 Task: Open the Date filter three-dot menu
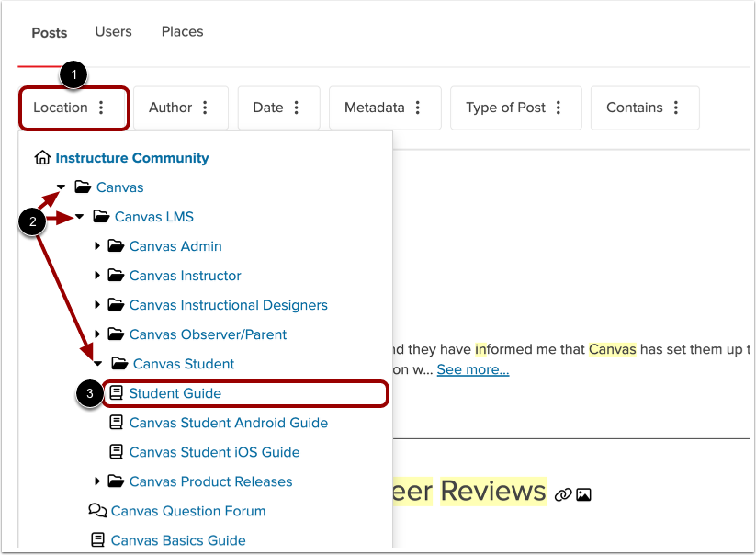pyautogui.click(x=297, y=108)
